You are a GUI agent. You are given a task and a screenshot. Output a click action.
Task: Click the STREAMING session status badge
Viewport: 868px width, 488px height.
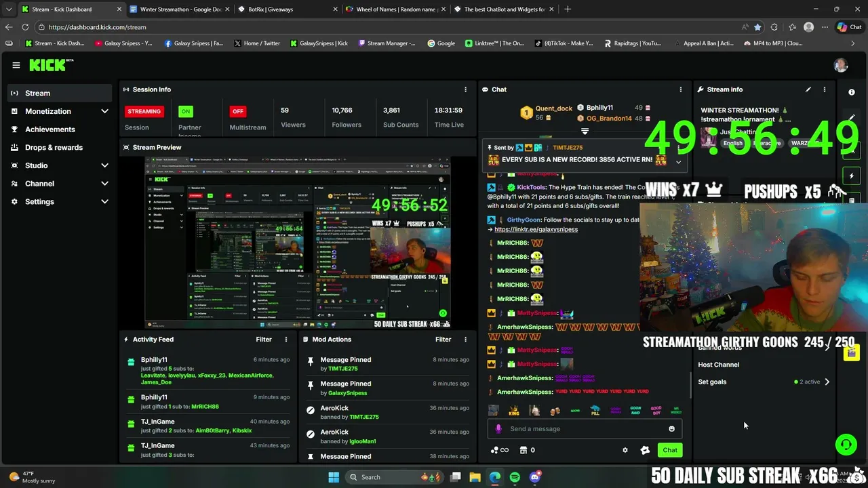144,111
